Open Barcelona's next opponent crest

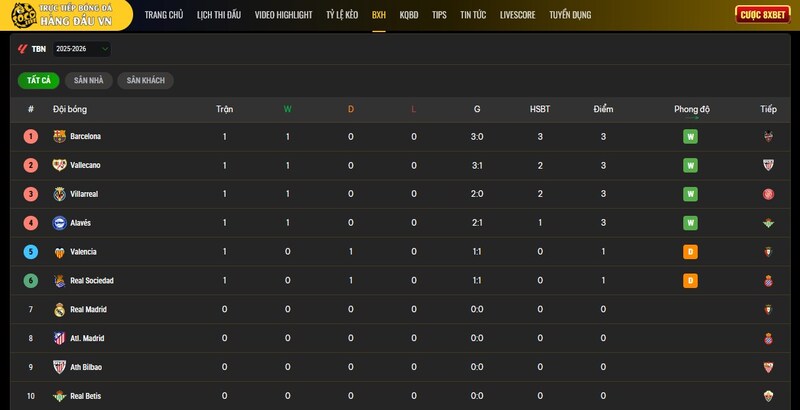(x=768, y=136)
